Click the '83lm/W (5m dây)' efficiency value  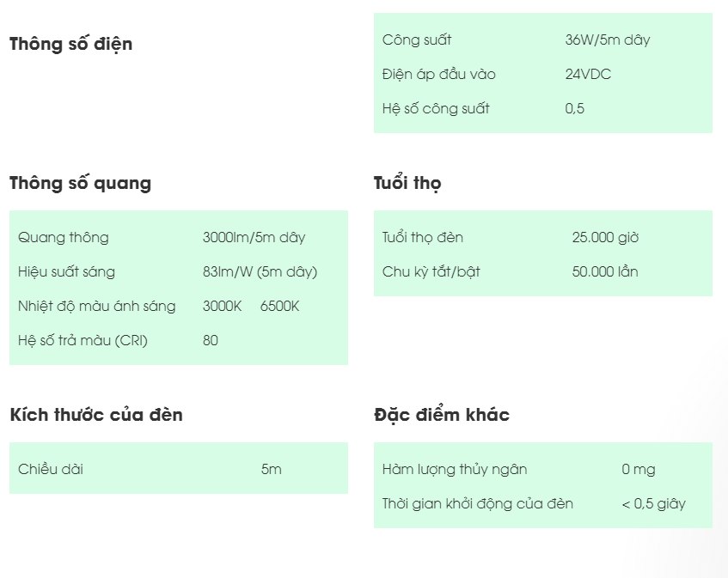[x=260, y=271]
